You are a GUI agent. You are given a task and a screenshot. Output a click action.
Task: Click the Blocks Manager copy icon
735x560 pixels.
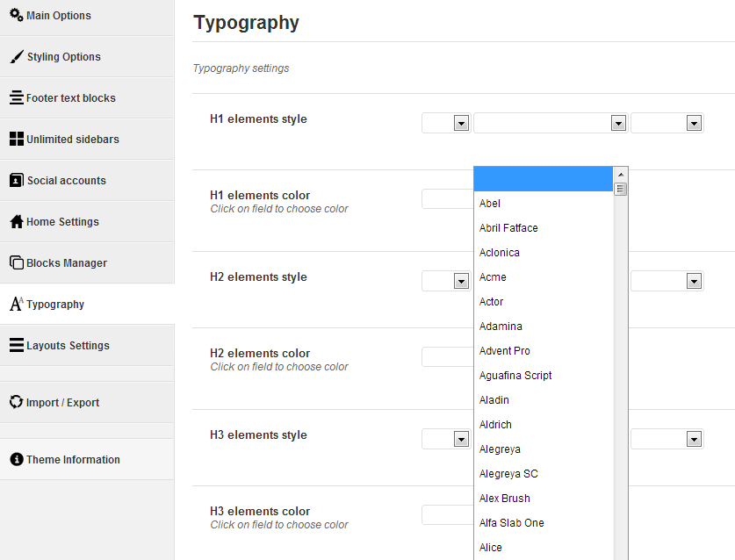point(17,262)
